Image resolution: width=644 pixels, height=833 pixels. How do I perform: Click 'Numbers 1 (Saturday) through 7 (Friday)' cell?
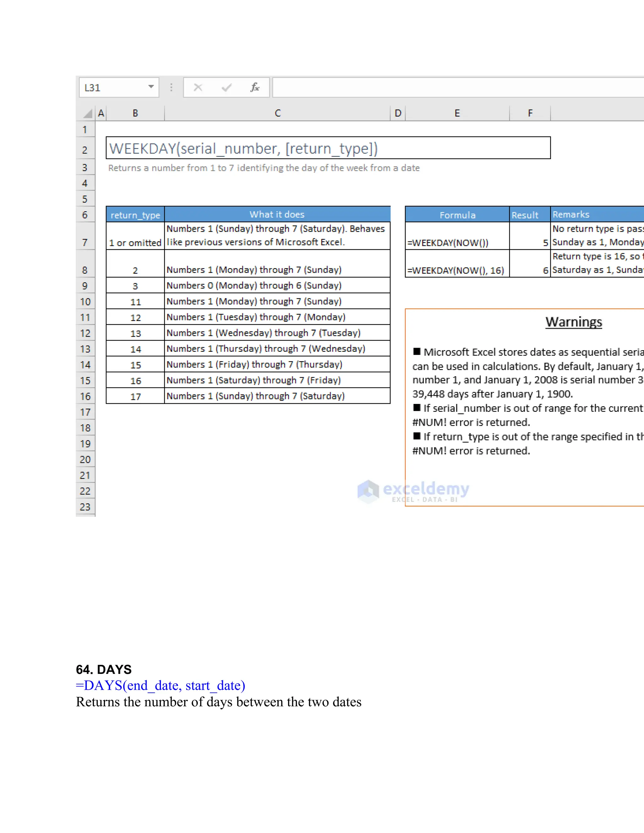(277, 380)
